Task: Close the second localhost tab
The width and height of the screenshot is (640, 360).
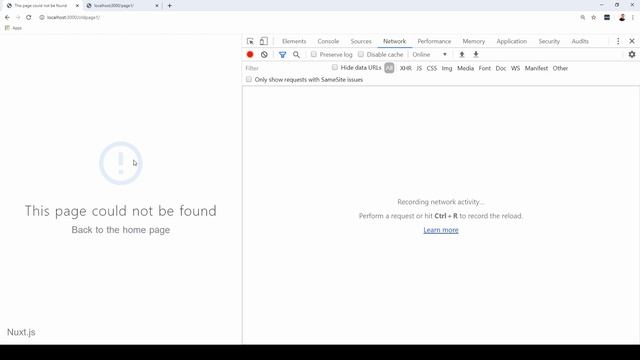Action: coord(157,6)
